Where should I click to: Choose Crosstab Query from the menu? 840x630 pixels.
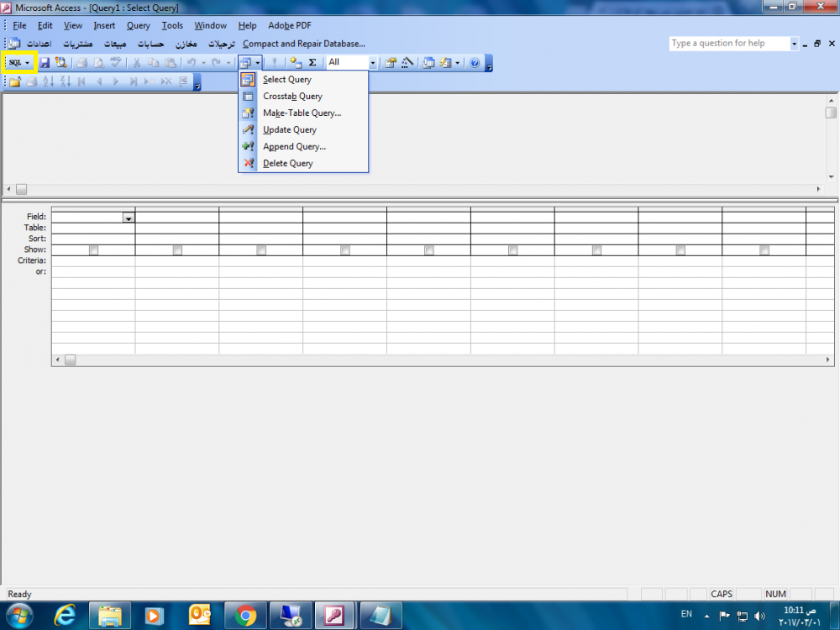click(303, 97)
